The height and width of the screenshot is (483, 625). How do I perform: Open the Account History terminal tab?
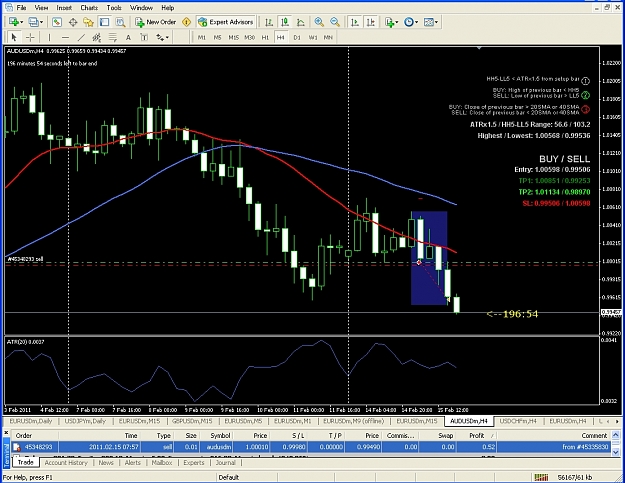click(x=66, y=463)
